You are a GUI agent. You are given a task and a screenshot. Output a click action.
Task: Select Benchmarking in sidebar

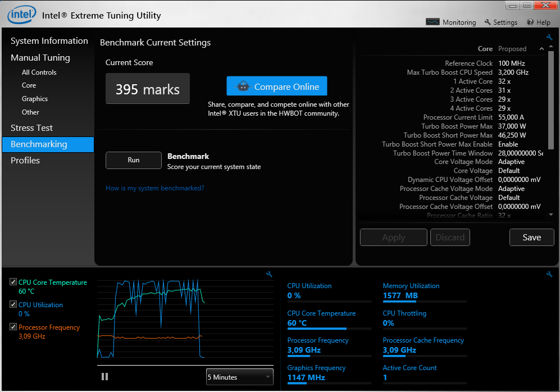coord(48,144)
